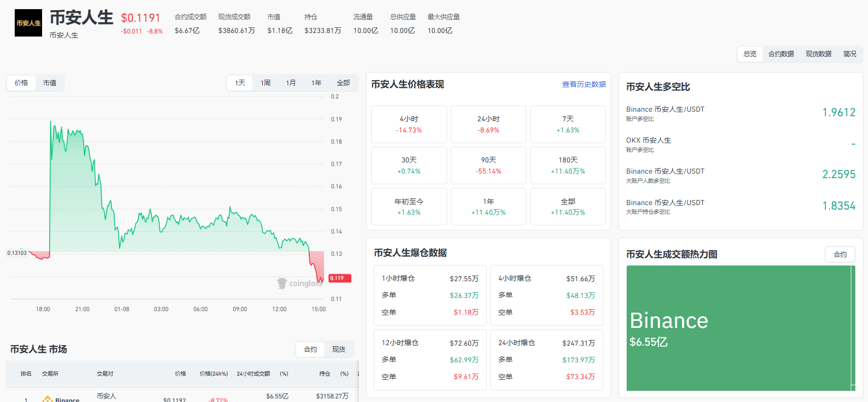Switch the chart to 市值

[x=50, y=83]
